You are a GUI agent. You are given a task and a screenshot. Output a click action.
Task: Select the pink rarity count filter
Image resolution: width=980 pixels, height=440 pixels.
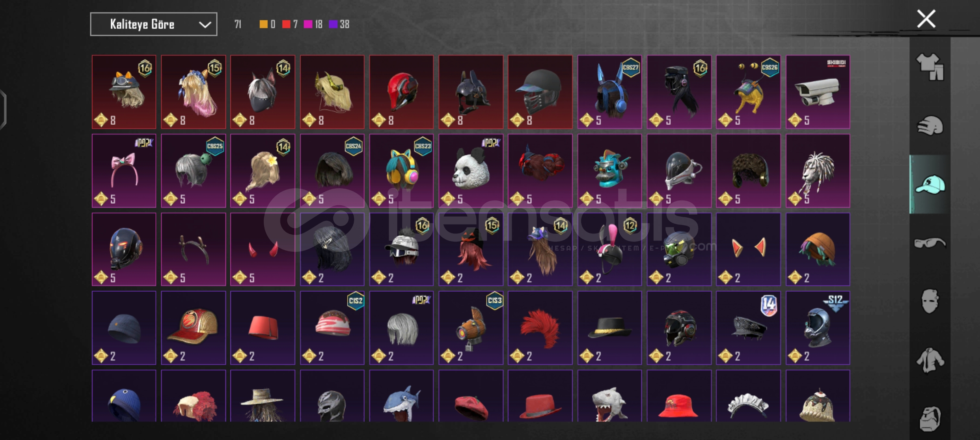click(x=313, y=24)
